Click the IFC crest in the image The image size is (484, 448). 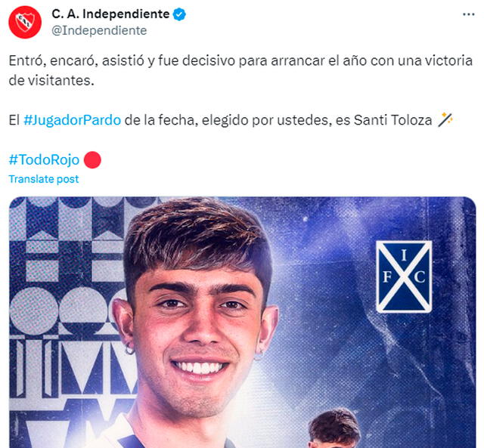pos(404,277)
